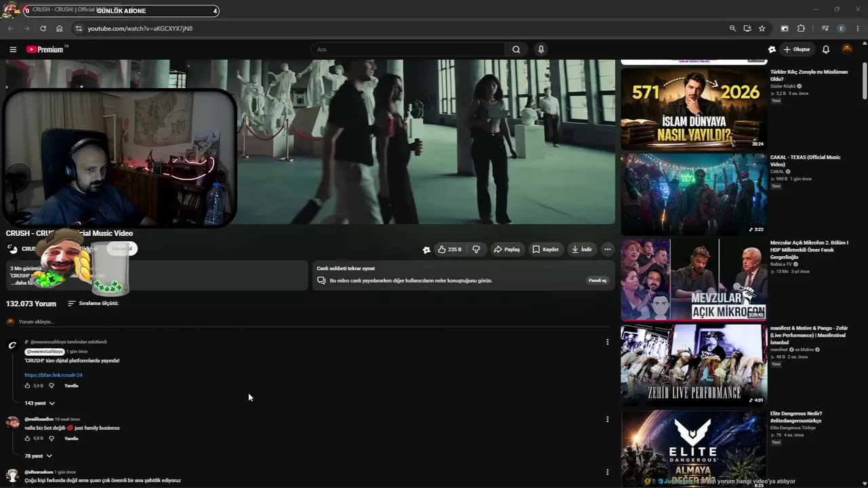The width and height of the screenshot is (868, 488).
Task: Open the wearecrushboys comment avatar
Action: [x=12, y=346]
